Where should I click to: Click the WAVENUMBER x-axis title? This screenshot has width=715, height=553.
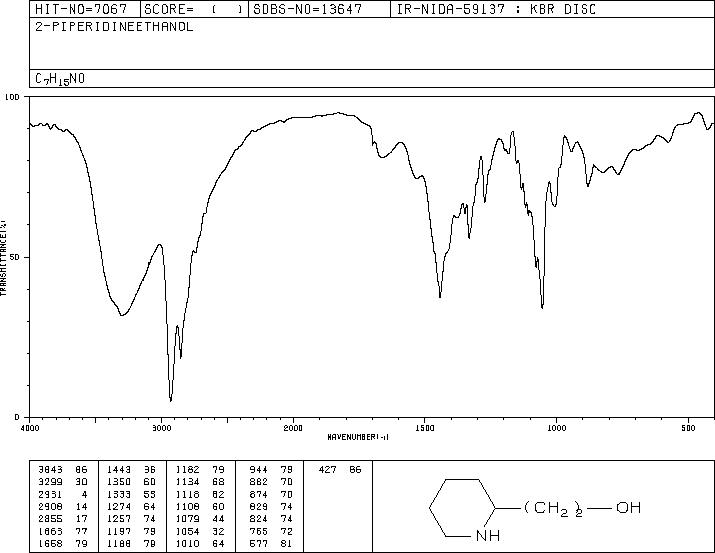[358, 437]
